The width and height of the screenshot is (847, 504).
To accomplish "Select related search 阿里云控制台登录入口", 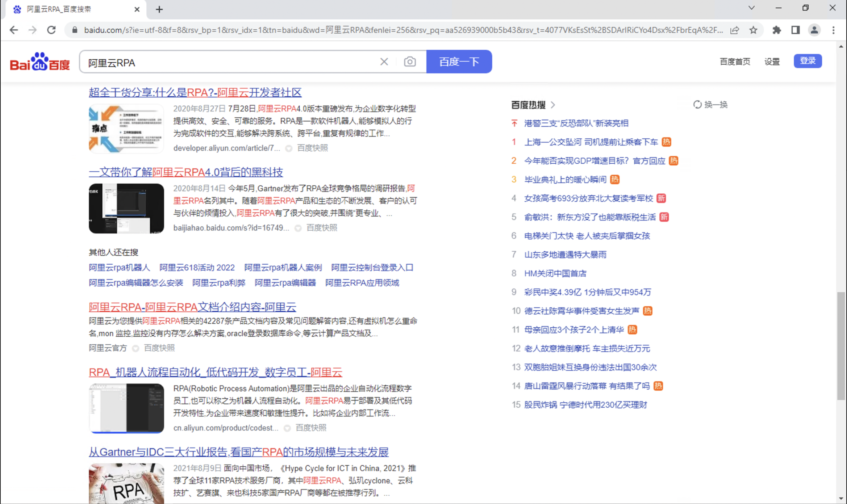I will tap(372, 268).
